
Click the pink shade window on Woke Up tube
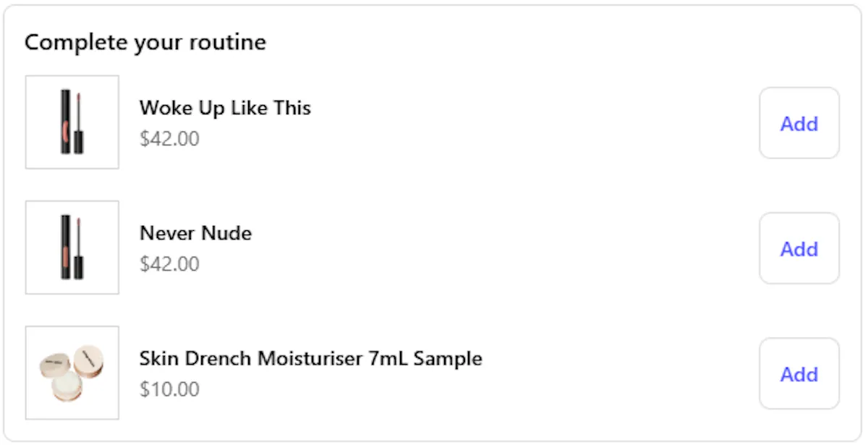tap(65, 133)
